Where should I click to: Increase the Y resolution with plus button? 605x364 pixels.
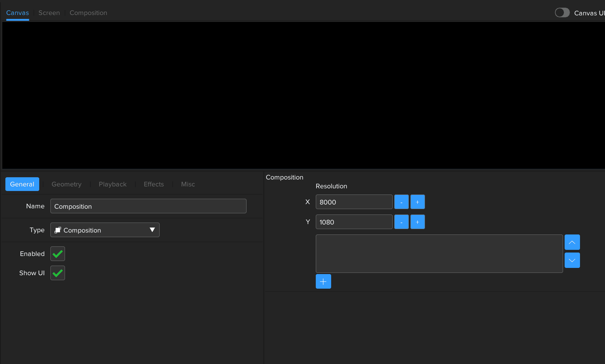[x=417, y=222]
